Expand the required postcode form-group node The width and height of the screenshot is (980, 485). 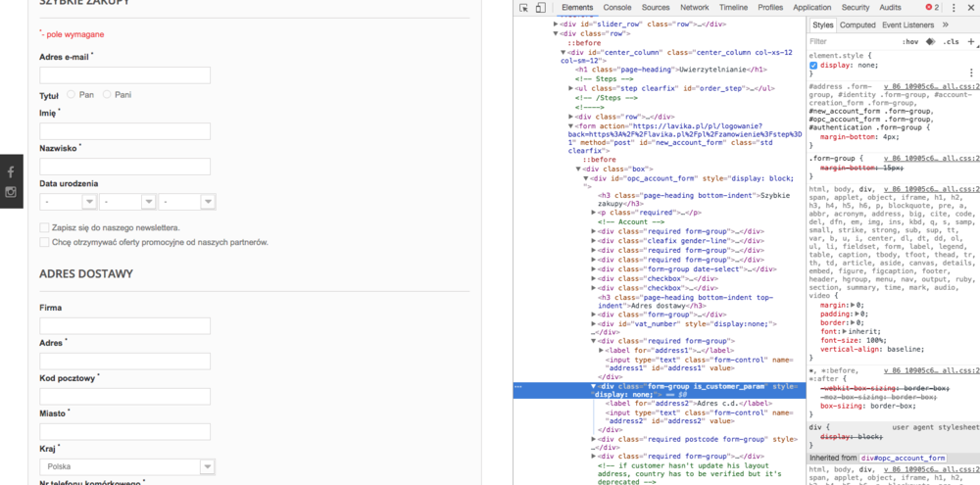coord(593,439)
